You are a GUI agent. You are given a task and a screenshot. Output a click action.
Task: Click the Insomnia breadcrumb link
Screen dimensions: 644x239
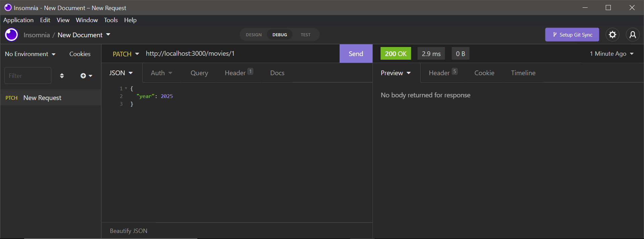[x=37, y=35]
